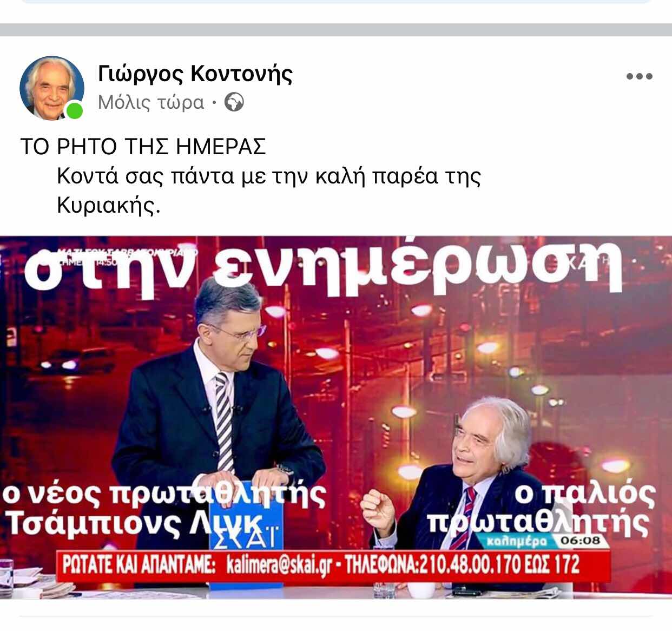
Task: Open the post options three-dot menu
Action: pyautogui.click(x=639, y=76)
